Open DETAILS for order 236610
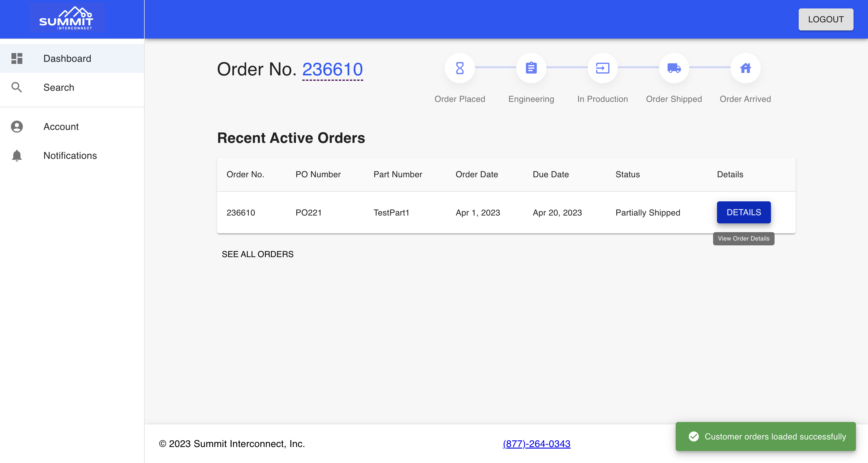This screenshot has width=868, height=463. coord(744,212)
